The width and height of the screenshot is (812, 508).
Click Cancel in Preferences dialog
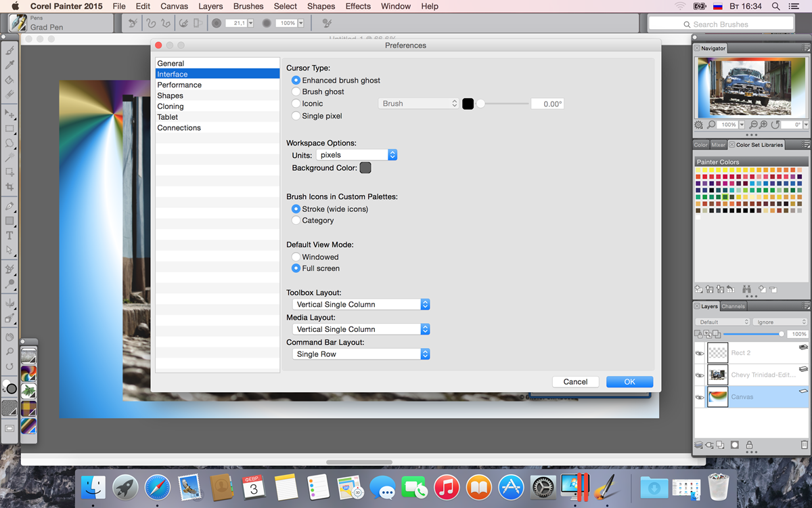click(x=575, y=382)
